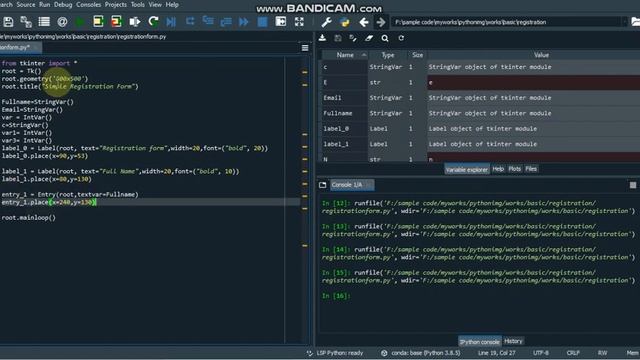The image size is (640, 360).
Task: Click the console interrupt kernel square icon
Action: (633, 185)
